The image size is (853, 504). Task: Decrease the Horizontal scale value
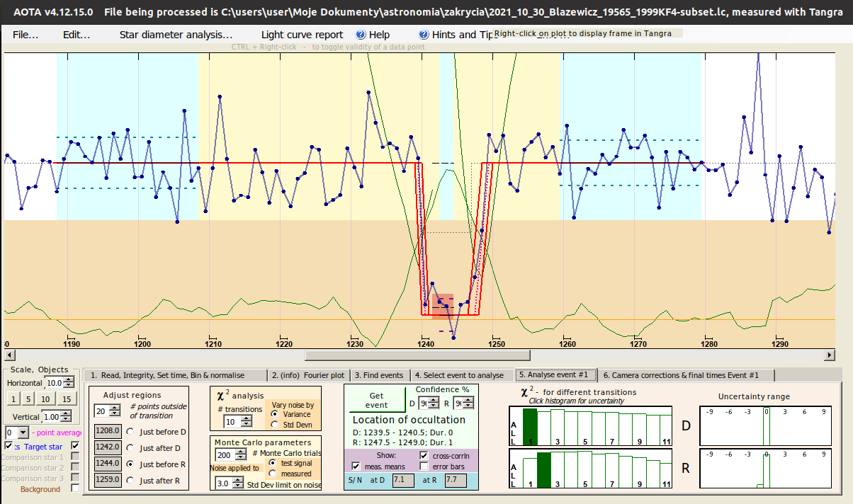click(68, 385)
